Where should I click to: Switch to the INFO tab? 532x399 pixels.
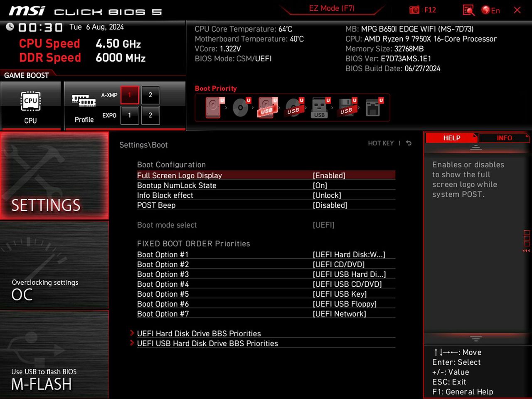coord(504,138)
